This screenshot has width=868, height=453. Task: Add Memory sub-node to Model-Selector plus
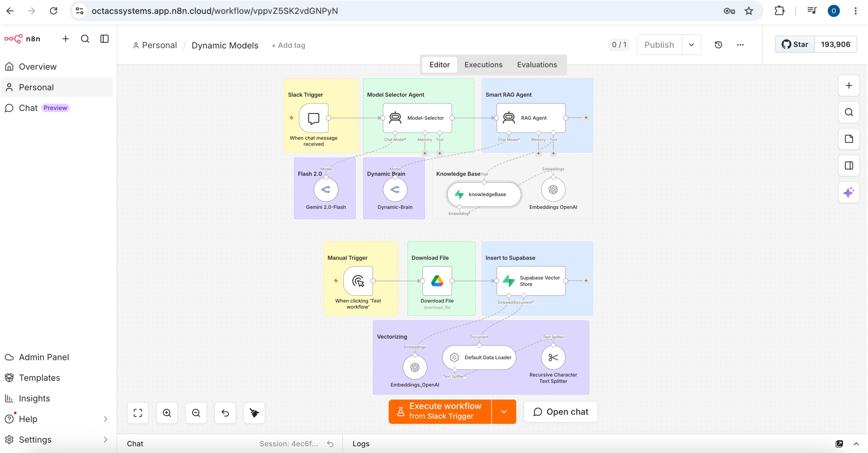[425, 153]
